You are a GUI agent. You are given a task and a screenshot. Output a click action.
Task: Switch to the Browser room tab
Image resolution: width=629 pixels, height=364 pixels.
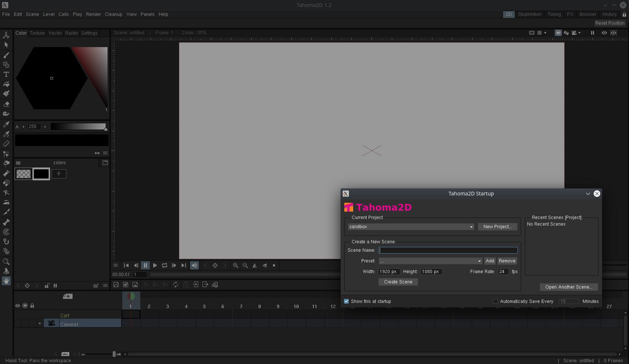pyautogui.click(x=588, y=14)
